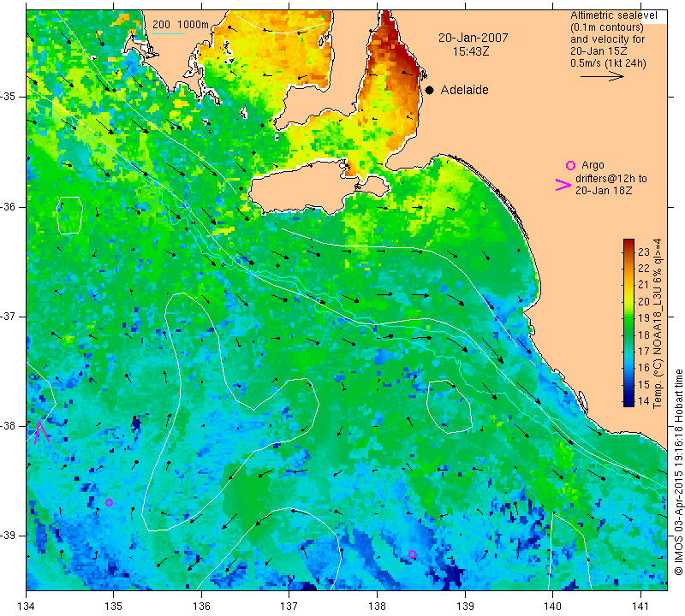685x616 pixels.
Task: Click the 138 longitude axis label
Action: tap(377, 607)
